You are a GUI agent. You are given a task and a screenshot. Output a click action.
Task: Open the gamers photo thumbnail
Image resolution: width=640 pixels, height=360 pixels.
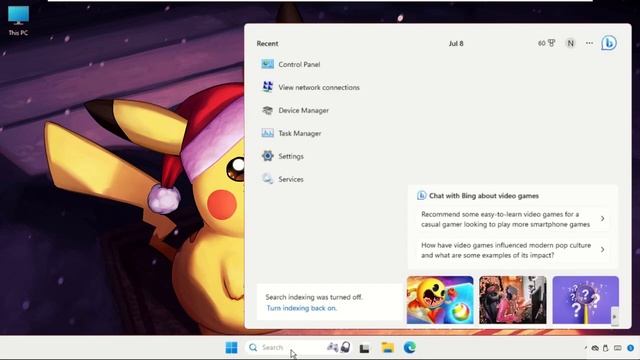pos(513,300)
